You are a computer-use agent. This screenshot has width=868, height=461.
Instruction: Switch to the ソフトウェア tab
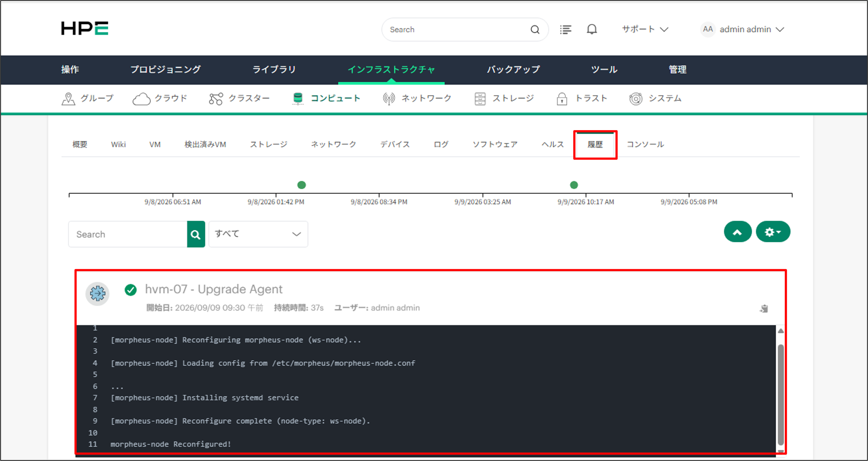pos(495,144)
